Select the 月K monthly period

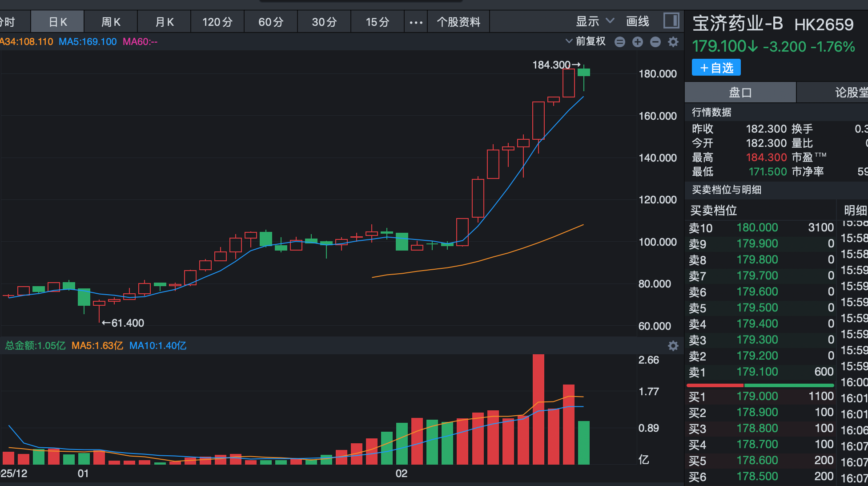coord(165,22)
